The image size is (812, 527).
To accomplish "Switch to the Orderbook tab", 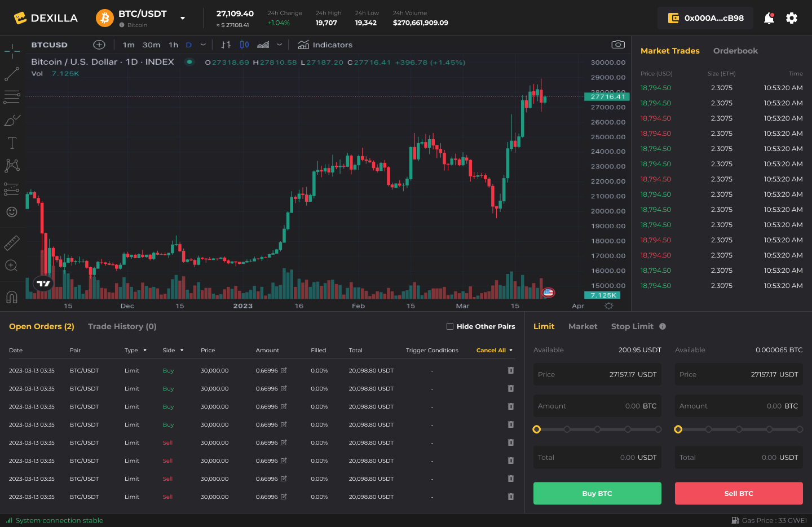I will coord(735,51).
